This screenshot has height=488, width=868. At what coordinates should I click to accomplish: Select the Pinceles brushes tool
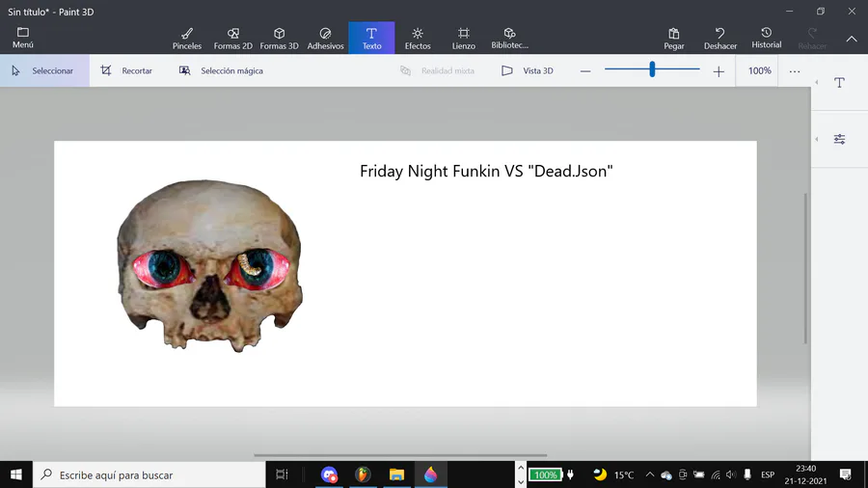point(187,39)
